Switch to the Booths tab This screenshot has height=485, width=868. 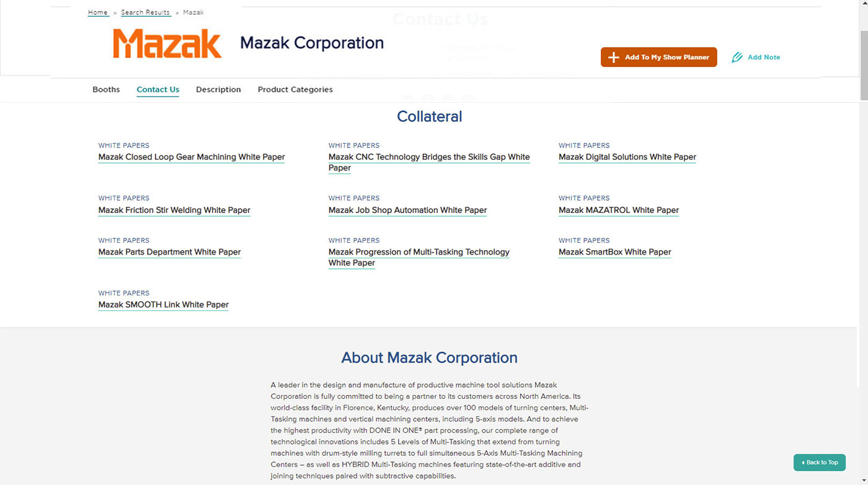(x=106, y=89)
